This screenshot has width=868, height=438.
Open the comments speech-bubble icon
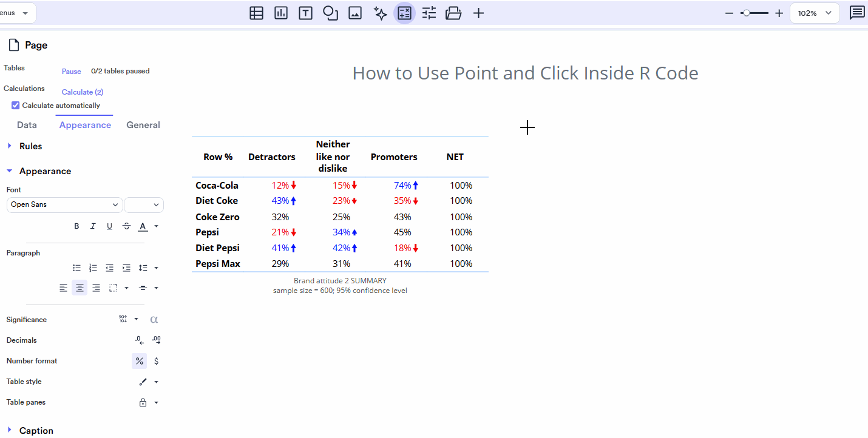(857, 13)
